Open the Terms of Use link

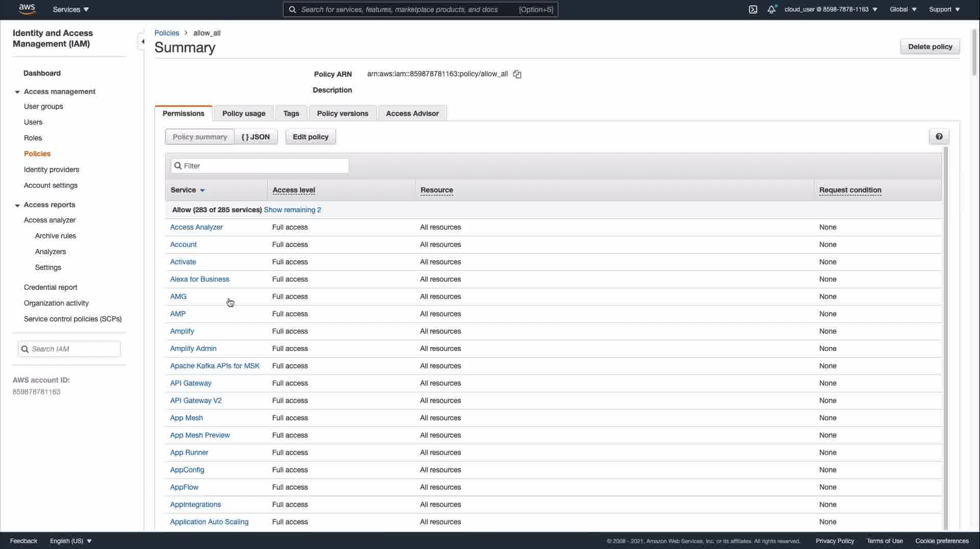coord(885,541)
